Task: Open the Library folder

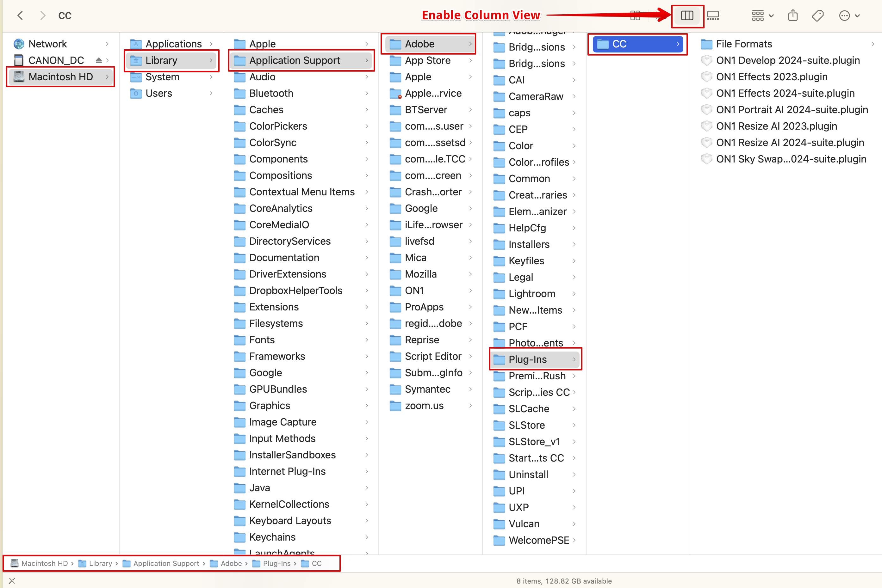Action: 172,60
